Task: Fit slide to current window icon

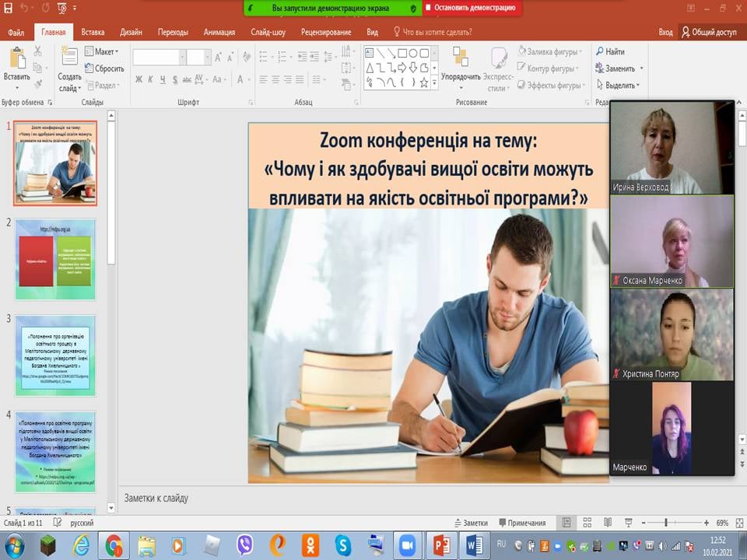Action: 739,523
